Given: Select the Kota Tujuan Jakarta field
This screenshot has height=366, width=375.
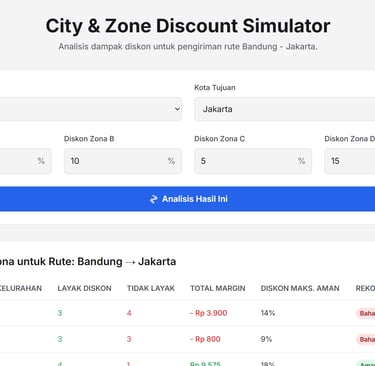Looking at the screenshot, I should click(285, 109).
